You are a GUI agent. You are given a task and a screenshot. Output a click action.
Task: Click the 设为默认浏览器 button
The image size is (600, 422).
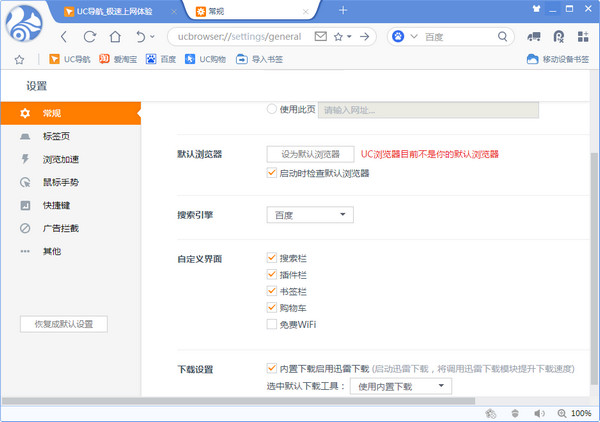tap(310, 154)
